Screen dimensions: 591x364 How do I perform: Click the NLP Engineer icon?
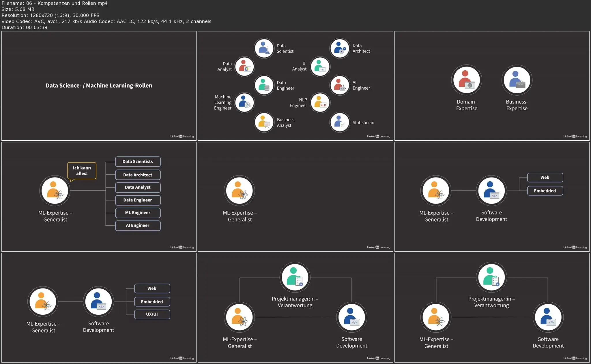[320, 103]
